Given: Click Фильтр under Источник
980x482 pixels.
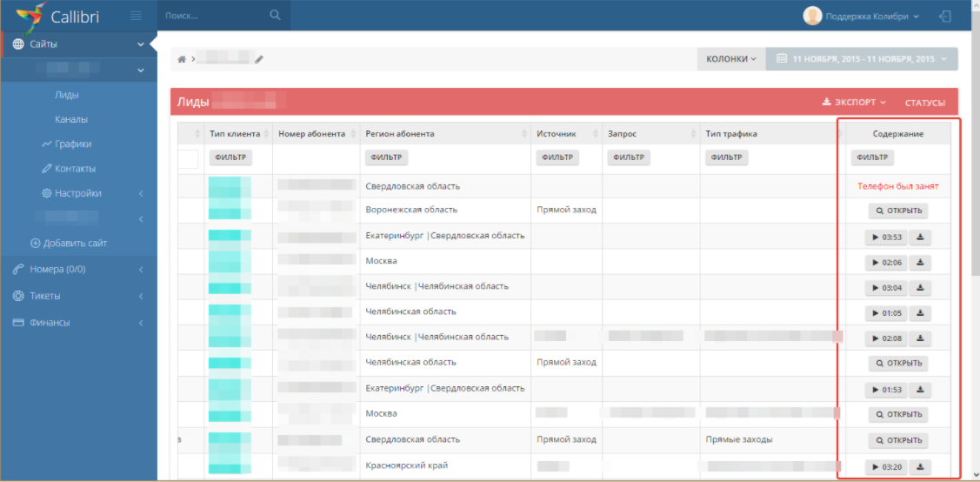Looking at the screenshot, I should coord(557,158).
